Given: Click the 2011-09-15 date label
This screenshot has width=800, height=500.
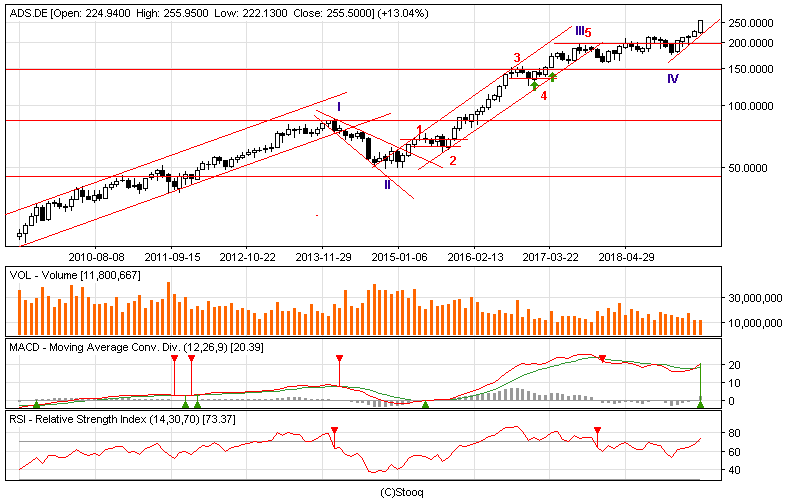Looking at the screenshot, I should (x=172, y=257).
